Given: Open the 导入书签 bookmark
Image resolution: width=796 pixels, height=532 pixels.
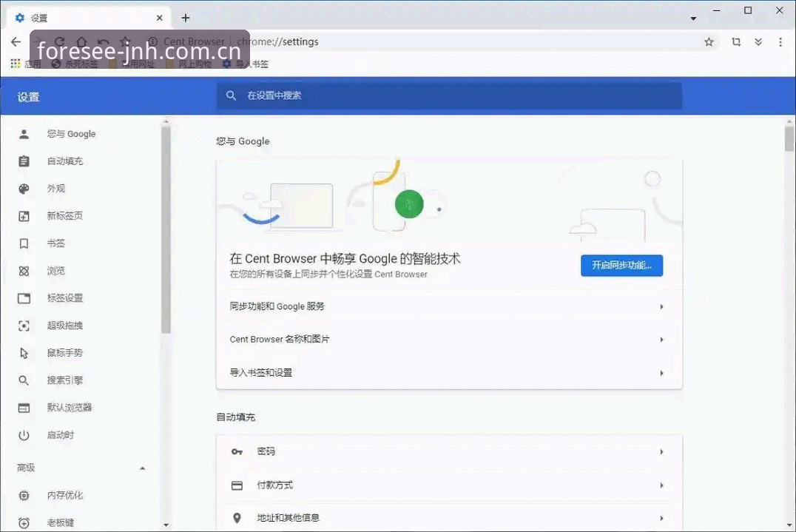Looking at the screenshot, I should pyautogui.click(x=246, y=64).
